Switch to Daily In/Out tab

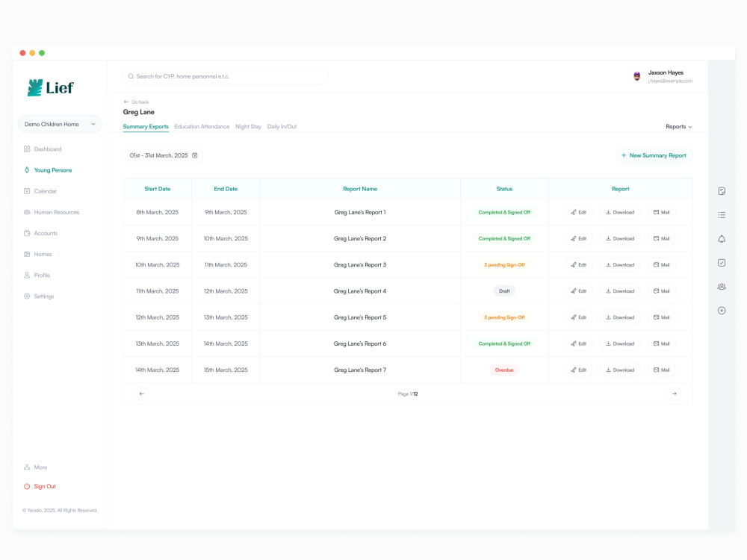click(x=282, y=127)
